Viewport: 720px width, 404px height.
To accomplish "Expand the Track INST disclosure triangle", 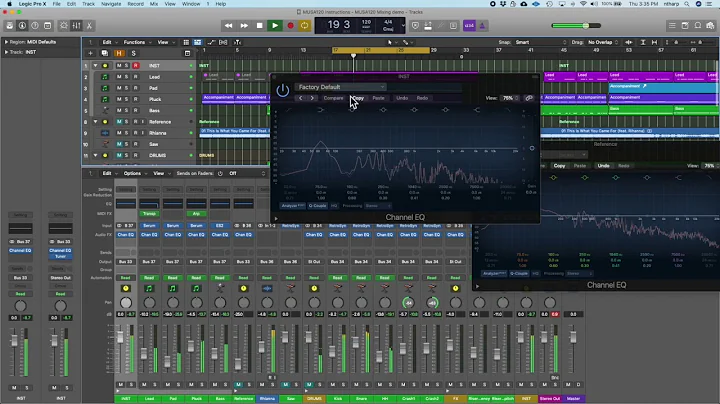I will tap(6, 52).
